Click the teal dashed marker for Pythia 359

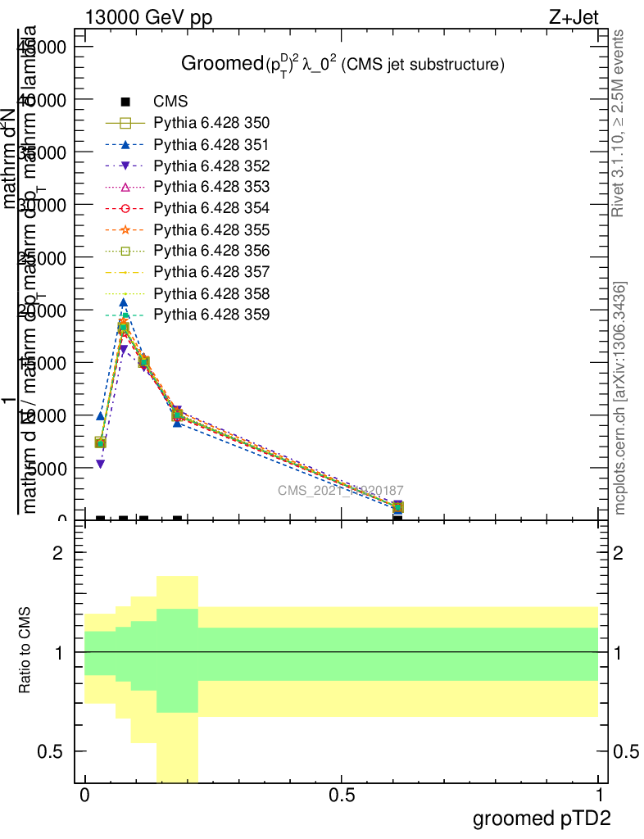(x=125, y=315)
